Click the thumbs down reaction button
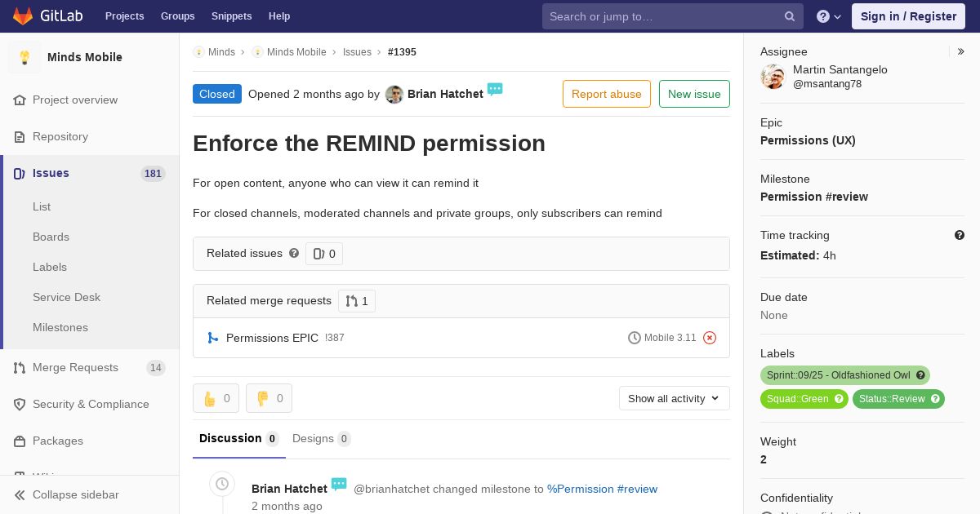 (x=269, y=398)
